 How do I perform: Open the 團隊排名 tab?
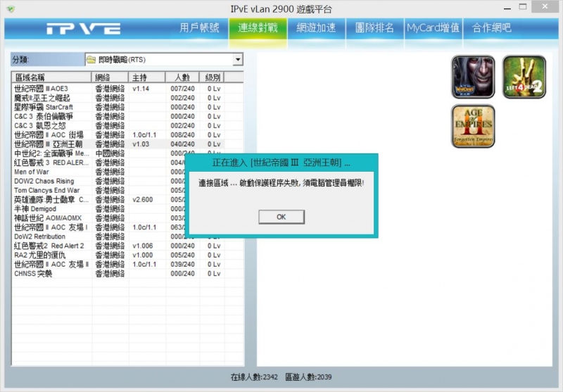point(374,27)
